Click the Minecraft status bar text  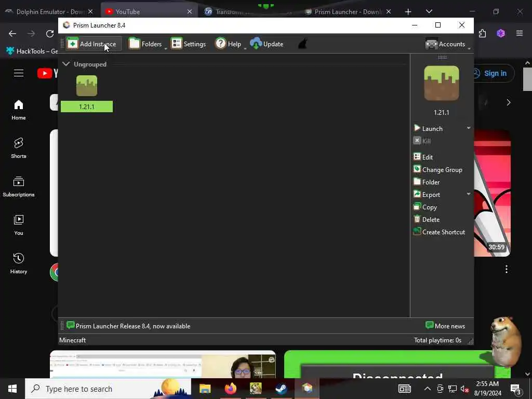point(73,340)
